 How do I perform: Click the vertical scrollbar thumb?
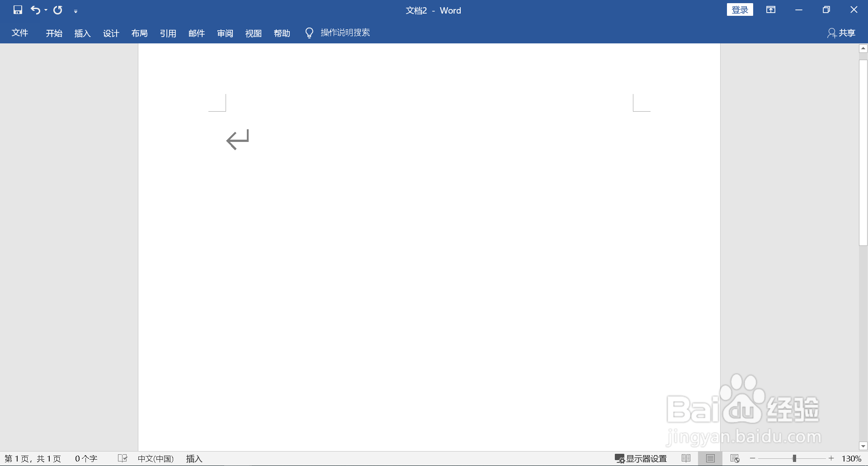[x=863, y=153]
